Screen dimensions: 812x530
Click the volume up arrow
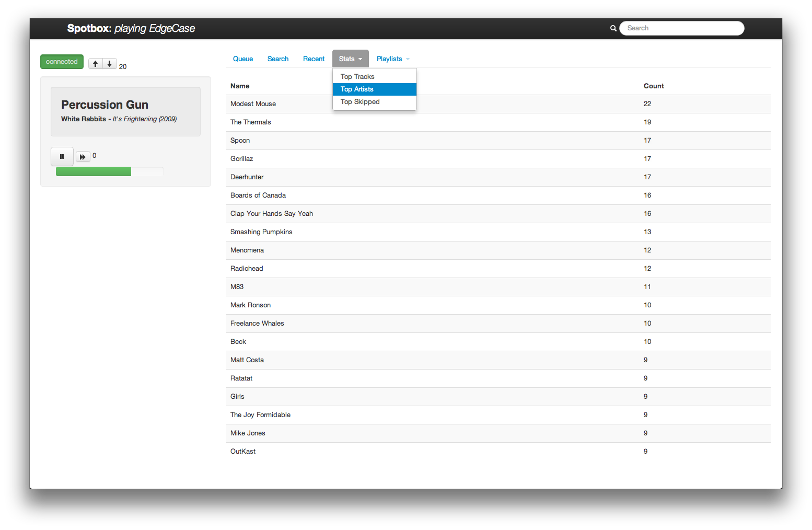click(x=95, y=64)
